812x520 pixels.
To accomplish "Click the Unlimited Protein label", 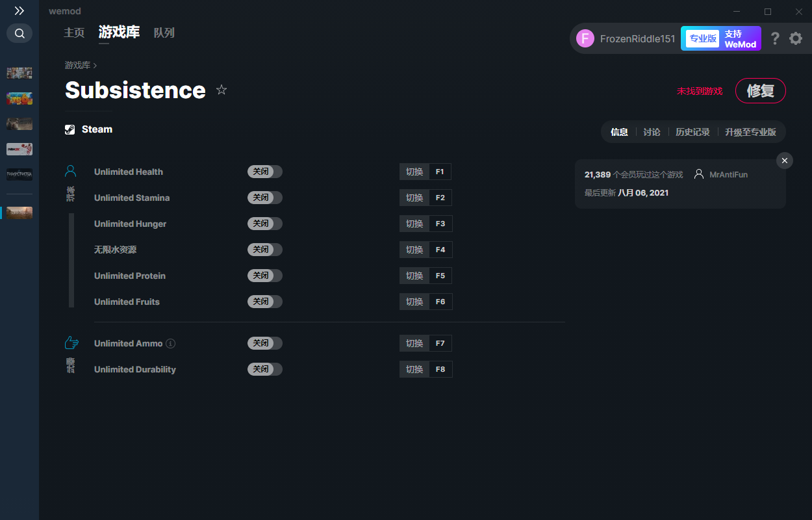I will click(x=130, y=276).
